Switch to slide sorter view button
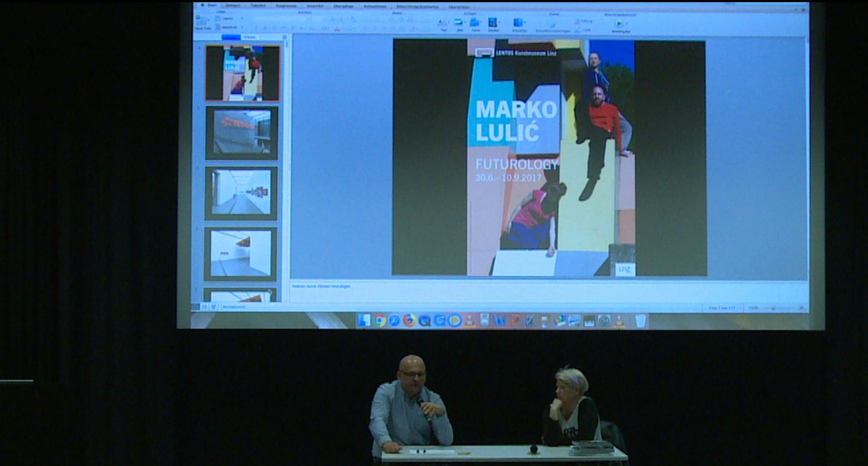 204,307
